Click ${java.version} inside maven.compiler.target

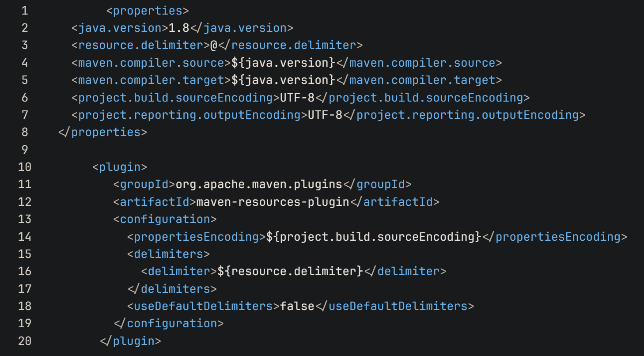pos(283,80)
